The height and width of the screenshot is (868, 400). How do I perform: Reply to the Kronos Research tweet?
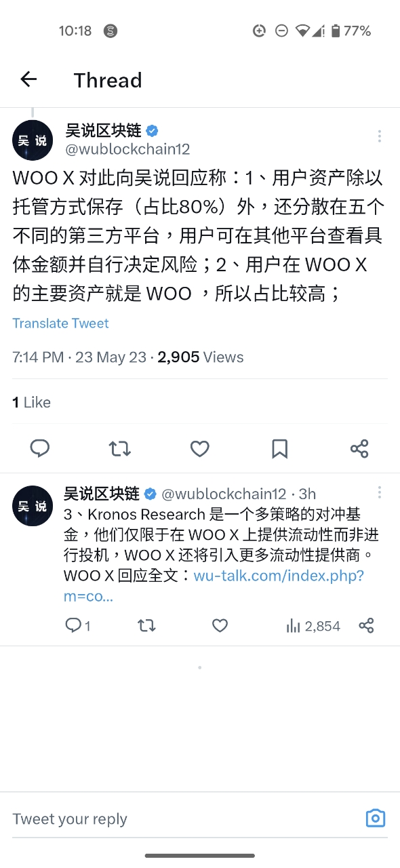[x=78, y=625]
